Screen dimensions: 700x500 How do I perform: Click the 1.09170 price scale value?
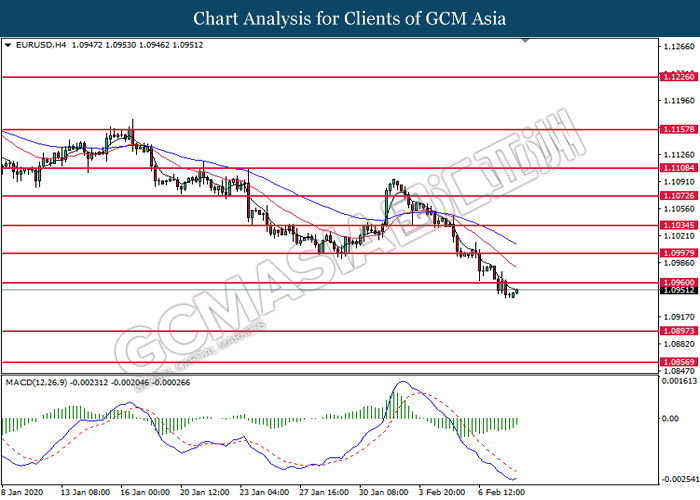pos(679,317)
